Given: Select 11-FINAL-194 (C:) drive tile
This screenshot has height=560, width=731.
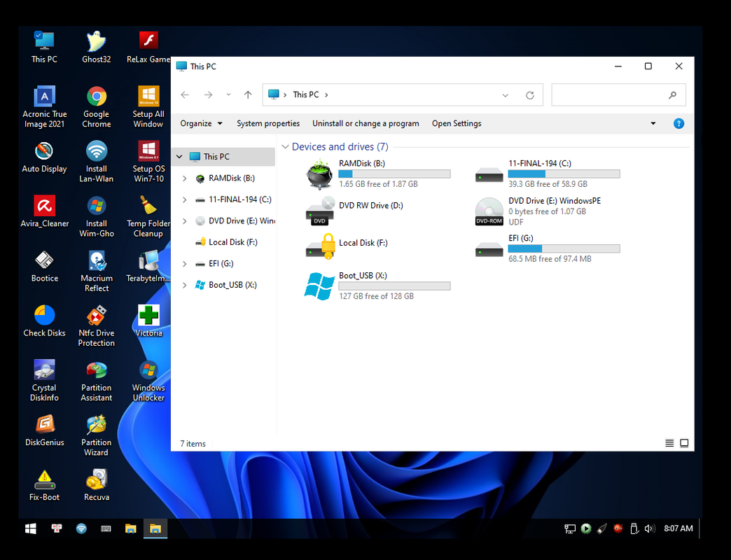Looking at the screenshot, I should (x=548, y=174).
